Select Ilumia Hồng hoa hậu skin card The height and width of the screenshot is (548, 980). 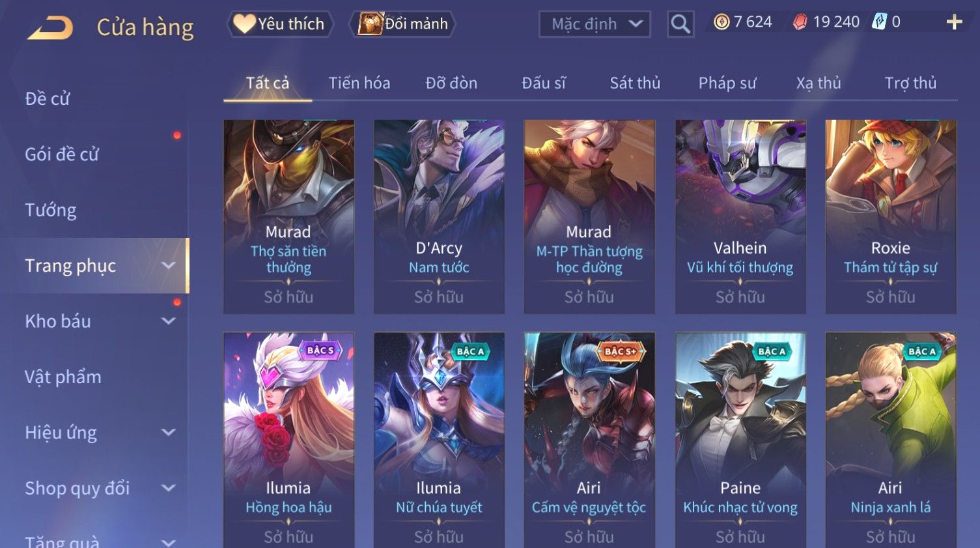288,440
